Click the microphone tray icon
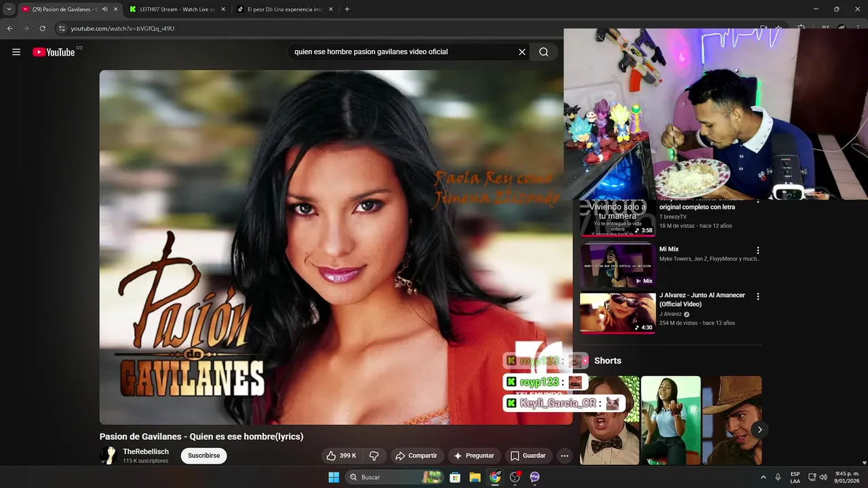Image resolution: width=868 pixels, height=488 pixels. coord(778,477)
